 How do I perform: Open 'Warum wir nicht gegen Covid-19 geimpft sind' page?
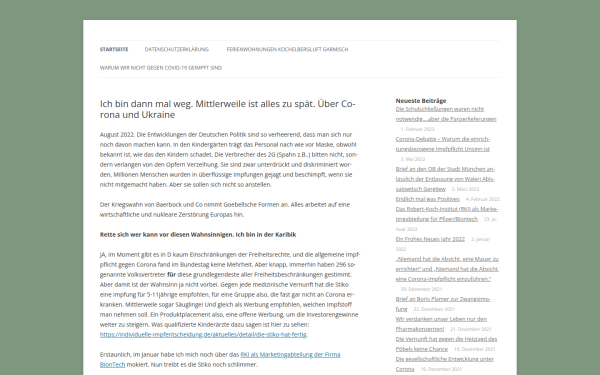pos(161,68)
